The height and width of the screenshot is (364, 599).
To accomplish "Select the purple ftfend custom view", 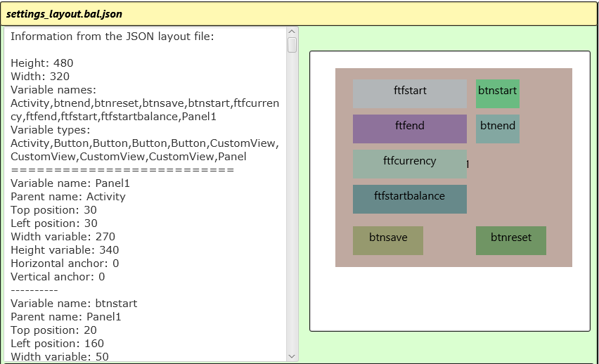I will (x=409, y=129).
